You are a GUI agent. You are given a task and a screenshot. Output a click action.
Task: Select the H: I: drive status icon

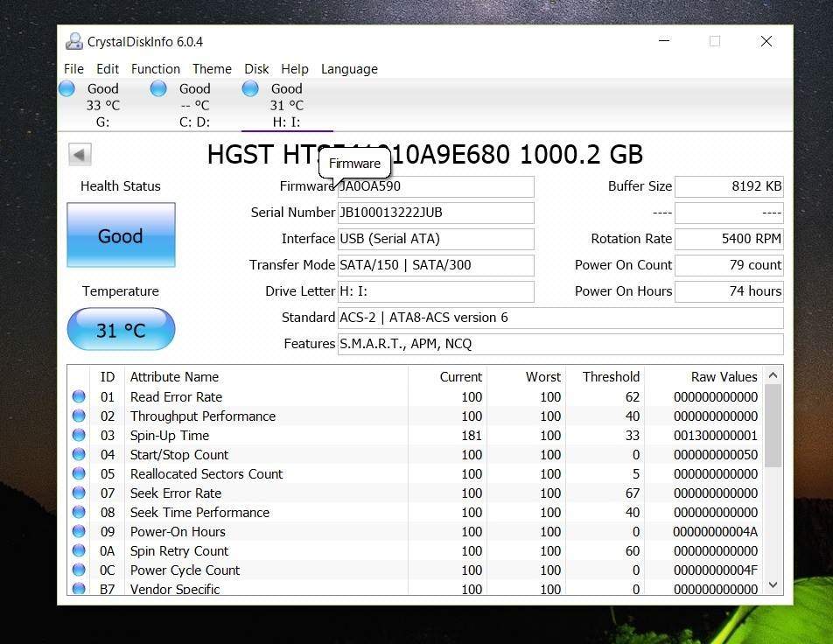pos(250,88)
